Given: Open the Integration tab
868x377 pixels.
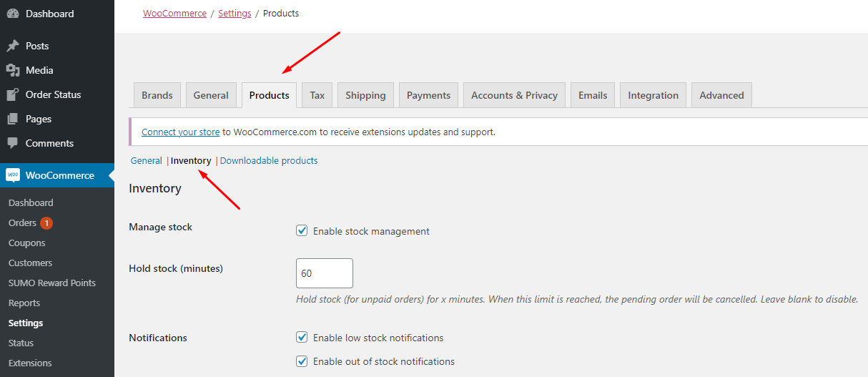Looking at the screenshot, I should click(x=654, y=95).
